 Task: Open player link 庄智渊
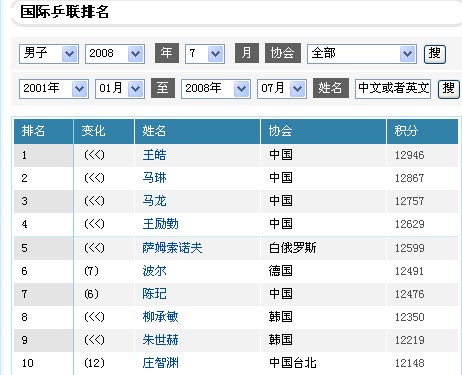160,363
